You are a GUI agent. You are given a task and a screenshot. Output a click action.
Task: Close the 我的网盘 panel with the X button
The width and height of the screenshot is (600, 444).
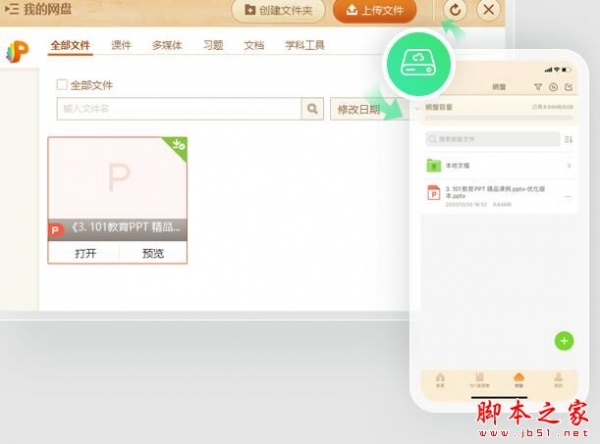tap(488, 10)
